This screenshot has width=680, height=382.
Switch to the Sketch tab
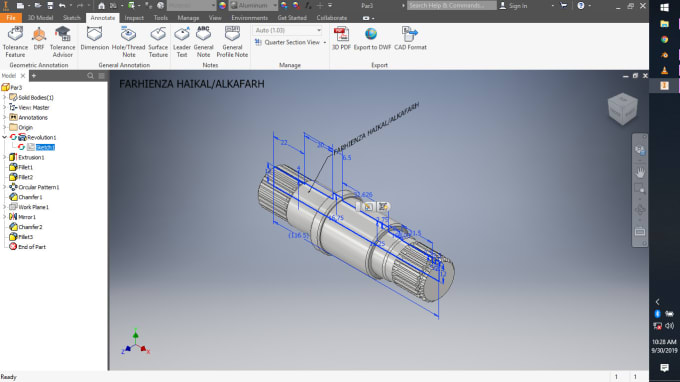[72, 18]
